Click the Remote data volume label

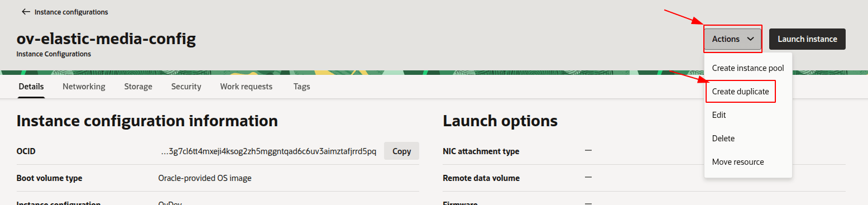coord(481,178)
